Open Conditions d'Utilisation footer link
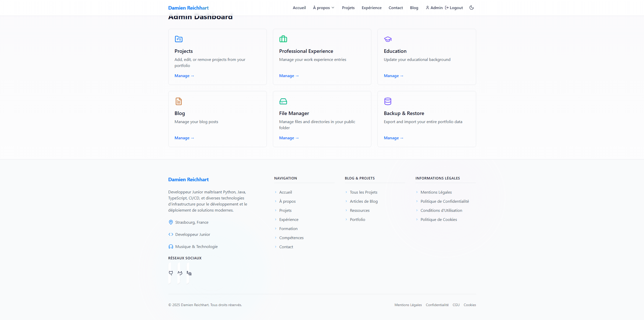 441,210
